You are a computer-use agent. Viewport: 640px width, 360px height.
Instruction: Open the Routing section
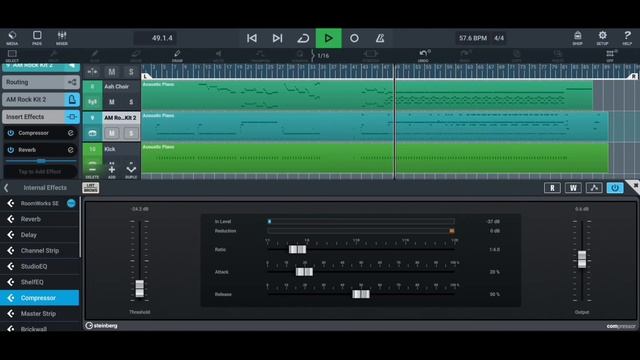(41, 82)
